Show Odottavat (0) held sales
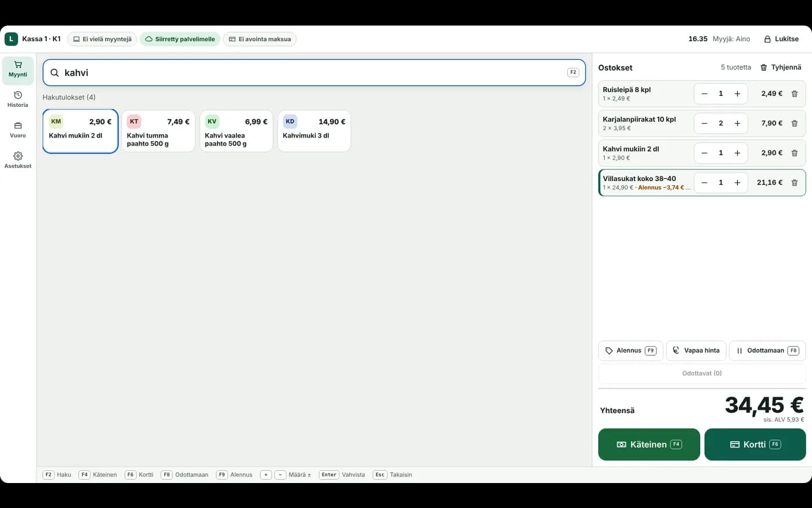 click(x=702, y=373)
